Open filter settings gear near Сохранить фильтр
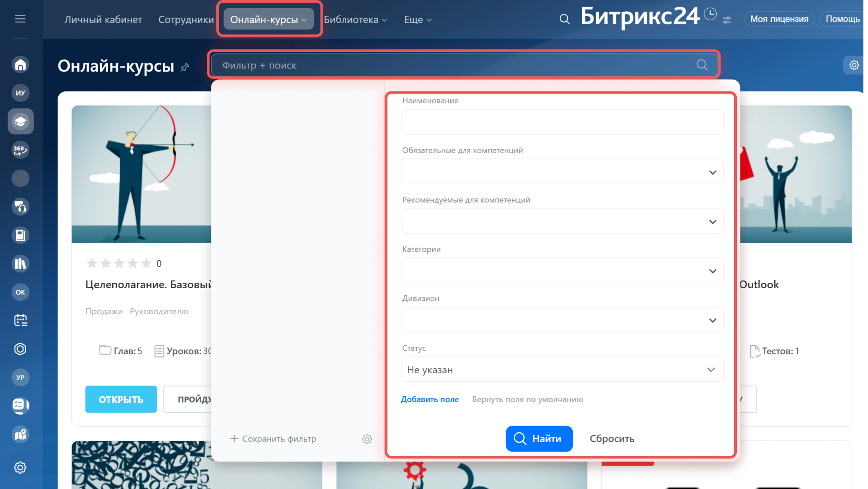The width and height of the screenshot is (868, 489). (367, 439)
